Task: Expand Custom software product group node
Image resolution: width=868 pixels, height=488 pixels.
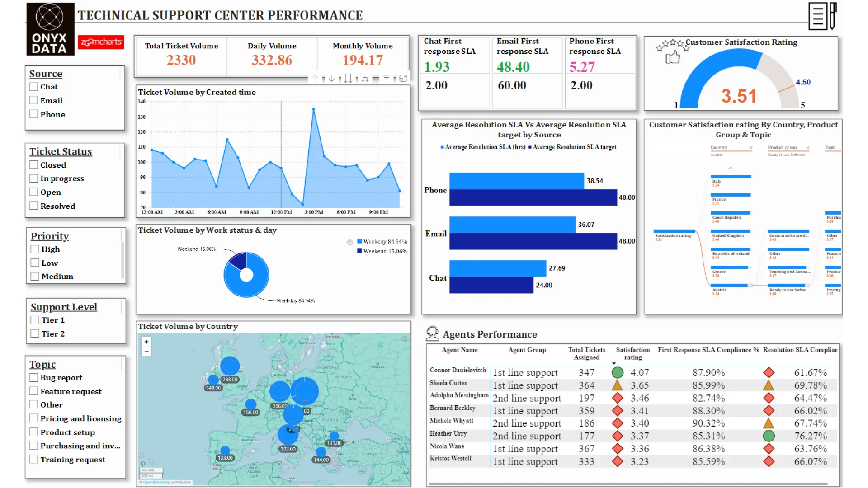Action: (x=789, y=235)
